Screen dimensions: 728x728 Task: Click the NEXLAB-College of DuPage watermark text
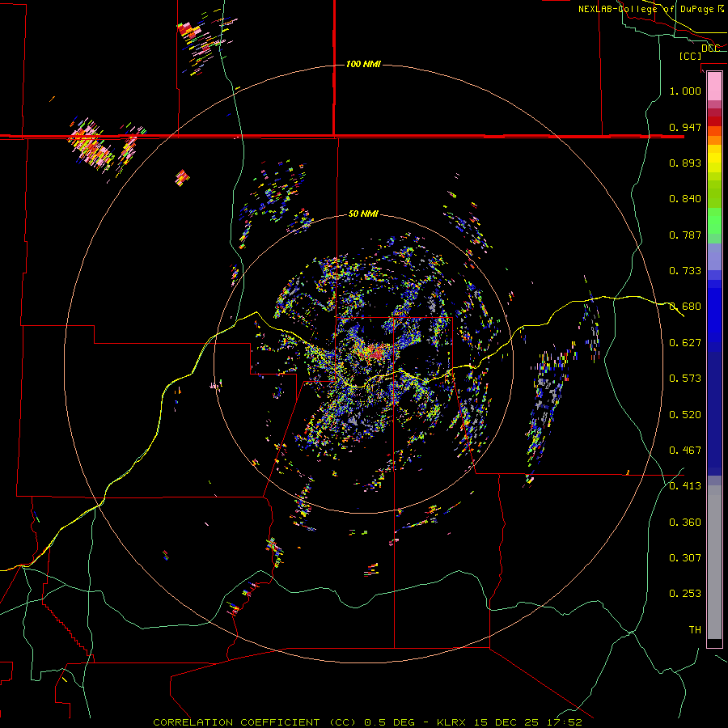point(651,9)
